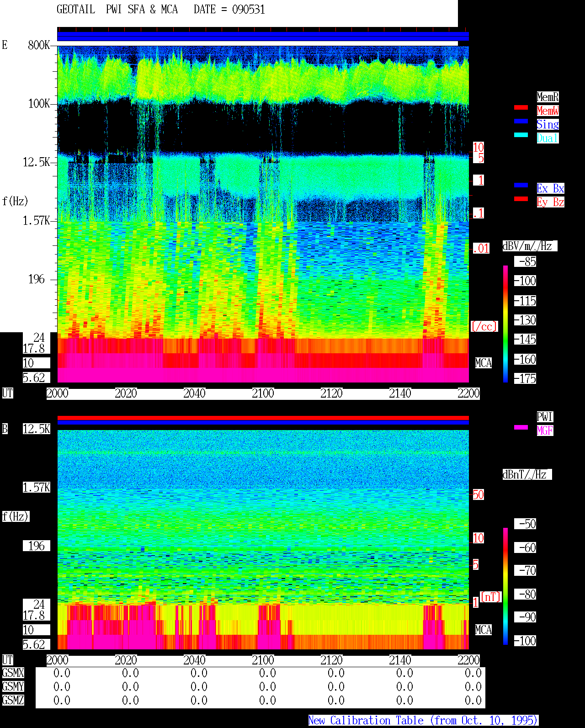Click the blue Sing legend swatch
The image size is (585, 728).
(x=521, y=121)
